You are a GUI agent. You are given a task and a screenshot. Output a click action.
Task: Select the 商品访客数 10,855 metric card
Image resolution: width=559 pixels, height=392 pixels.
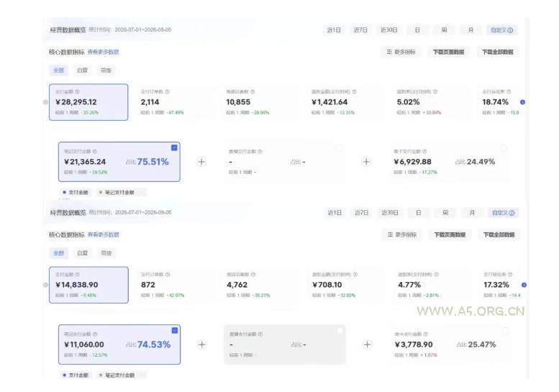[259, 102]
